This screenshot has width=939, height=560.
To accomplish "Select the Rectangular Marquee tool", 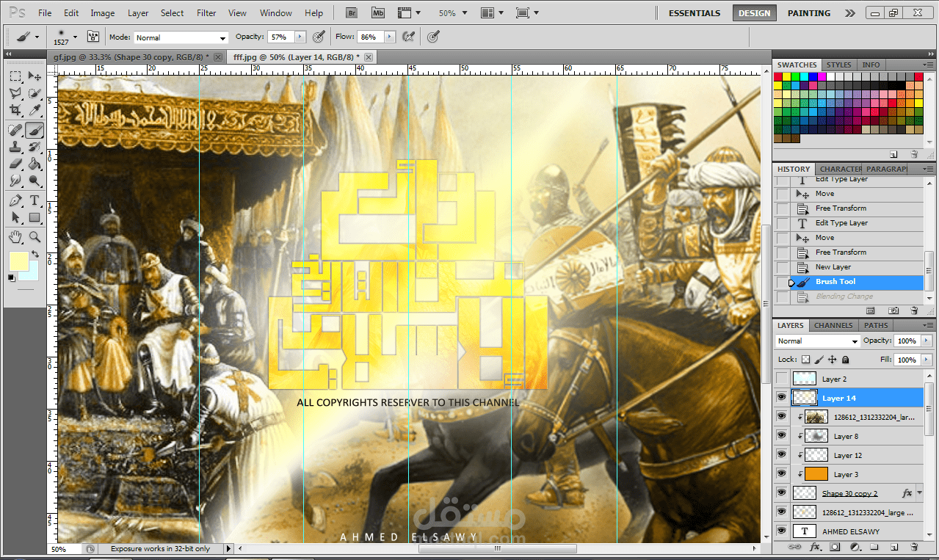I will click(x=15, y=76).
